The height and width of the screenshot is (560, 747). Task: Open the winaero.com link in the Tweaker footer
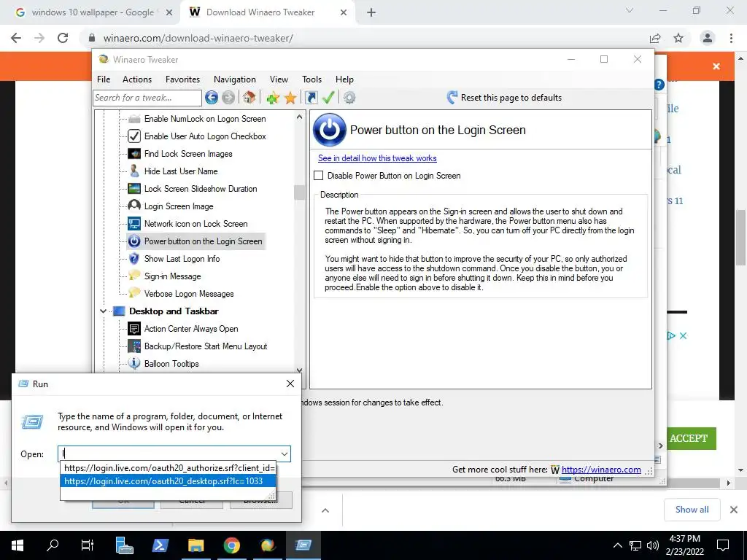[601, 470]
